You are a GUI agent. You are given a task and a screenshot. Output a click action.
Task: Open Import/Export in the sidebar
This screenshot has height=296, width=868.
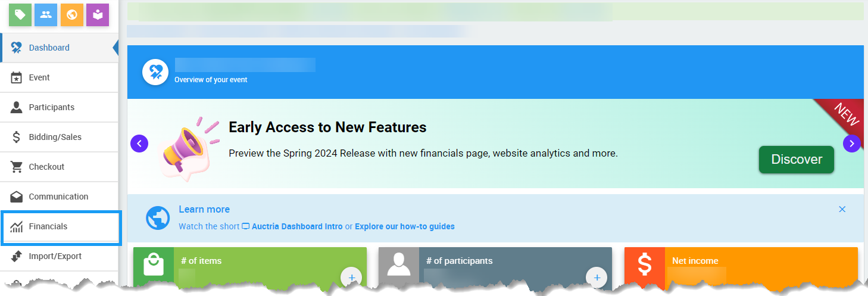55,256
